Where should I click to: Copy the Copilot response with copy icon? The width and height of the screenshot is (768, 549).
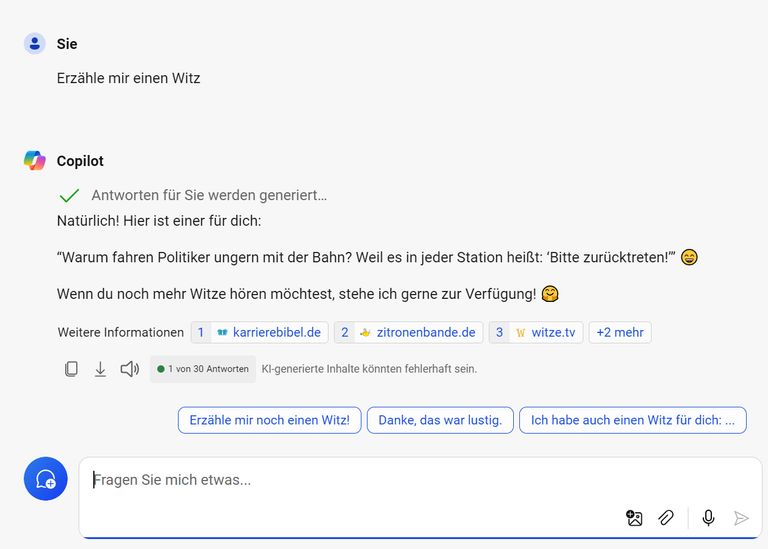click(x=71, y=369)
